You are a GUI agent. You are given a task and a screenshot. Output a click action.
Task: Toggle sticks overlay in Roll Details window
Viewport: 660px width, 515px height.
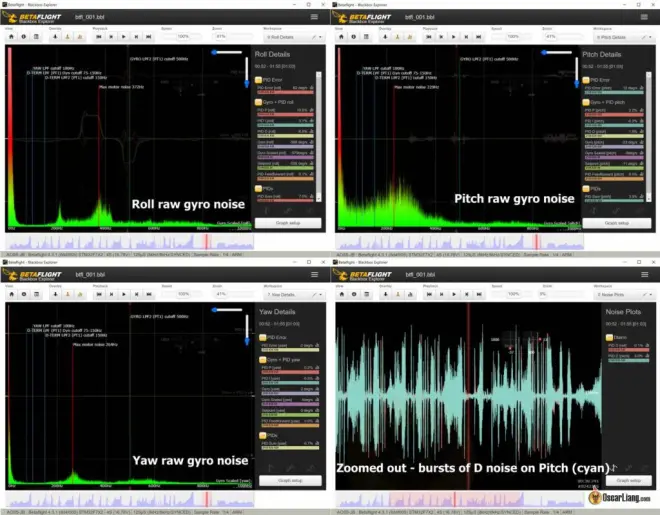coord(67,37)
